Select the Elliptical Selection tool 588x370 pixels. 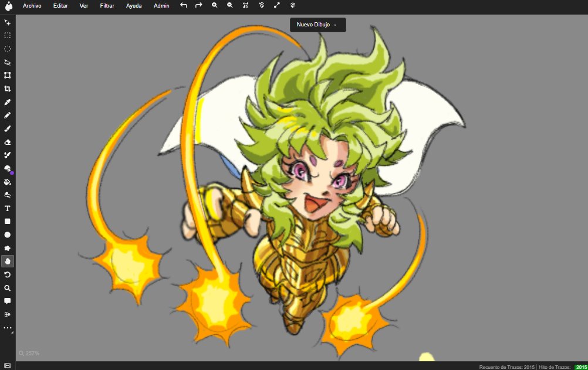click(x=7, y=49)
